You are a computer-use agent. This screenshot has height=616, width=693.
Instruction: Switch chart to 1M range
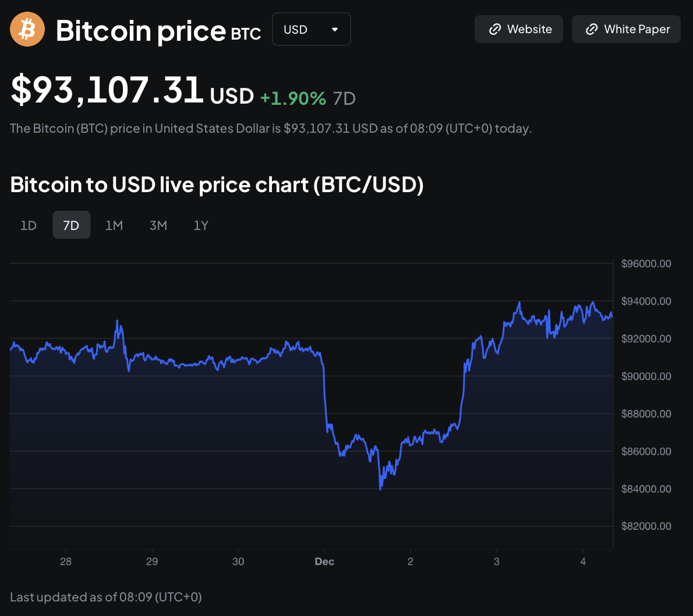pos(114,225)
